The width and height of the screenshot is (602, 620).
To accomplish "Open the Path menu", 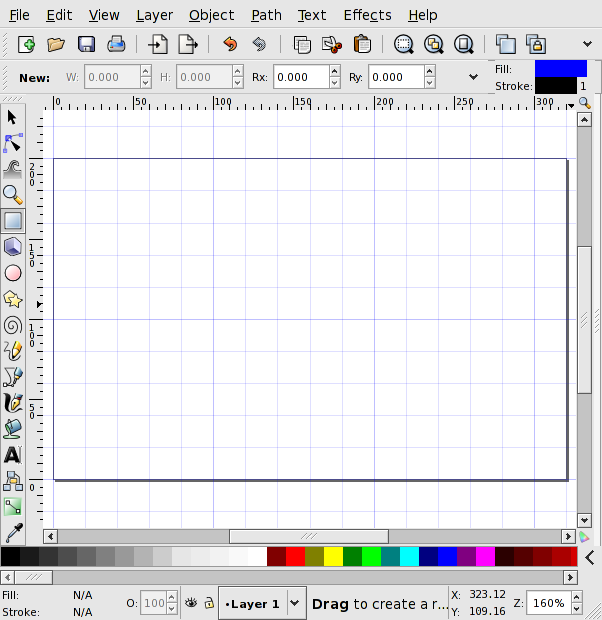I will [266, 15].
